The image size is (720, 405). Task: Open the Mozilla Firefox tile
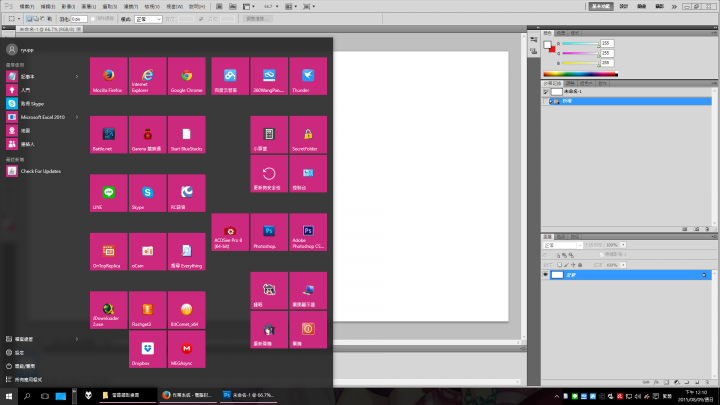click(x=108, y=75)
